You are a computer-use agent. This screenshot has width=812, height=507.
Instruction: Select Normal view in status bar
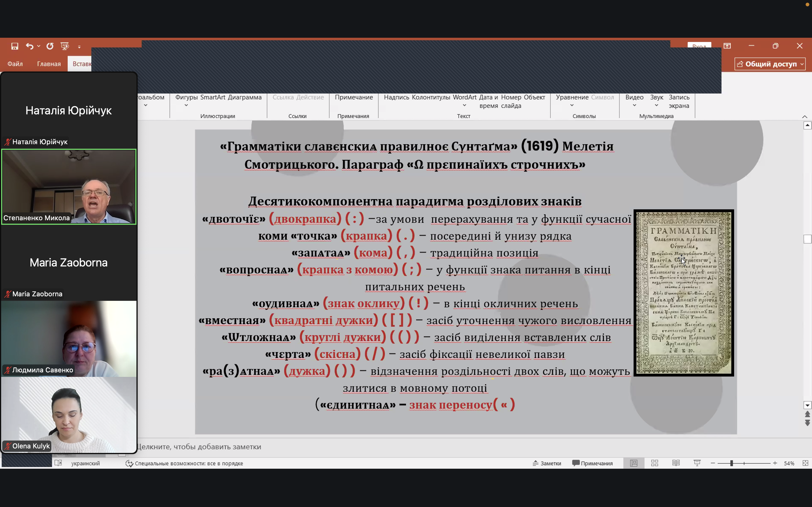click(x=634, y=463)
